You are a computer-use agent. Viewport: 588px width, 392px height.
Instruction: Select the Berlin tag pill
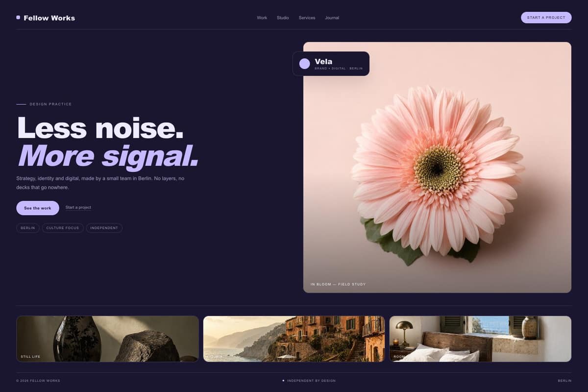[x=28, y=228]
